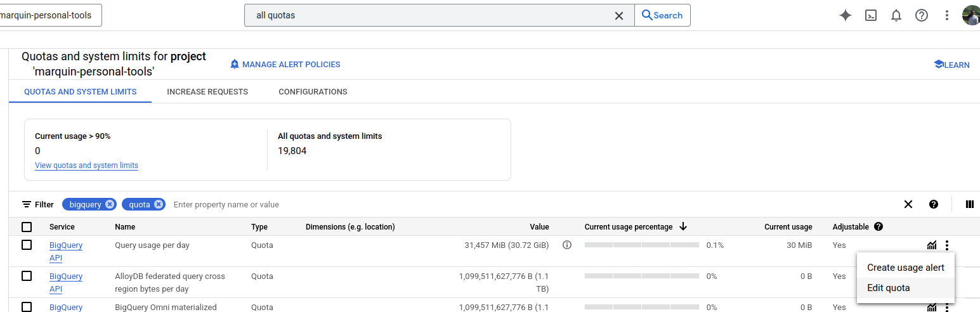Screen dimensions: 980x312
Task: Sort by Name column header
Action: 125,226
